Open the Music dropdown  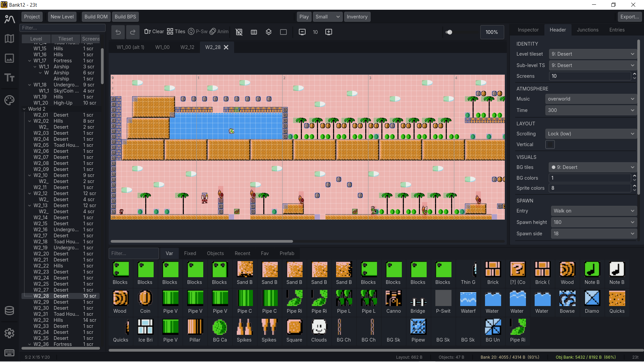591,99
